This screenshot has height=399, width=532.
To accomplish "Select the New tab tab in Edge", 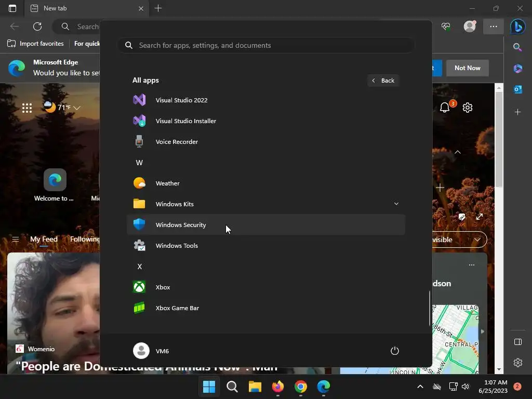I will pos(87,8).
